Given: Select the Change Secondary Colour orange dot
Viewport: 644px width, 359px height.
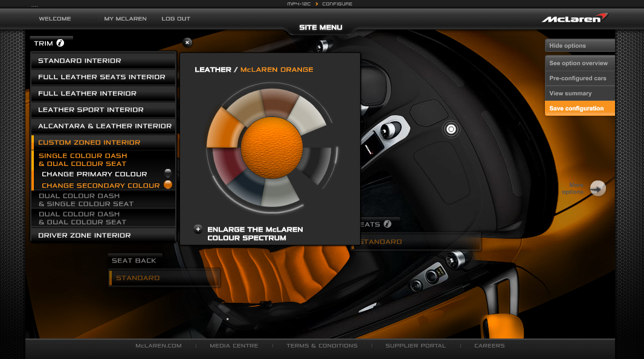Looking at the screenshot, I should click(168, 185).
